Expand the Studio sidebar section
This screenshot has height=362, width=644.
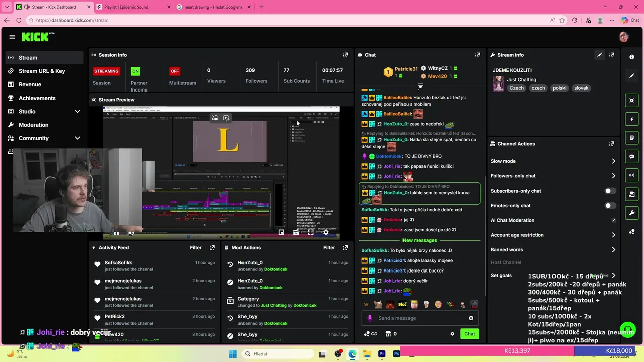77,111
